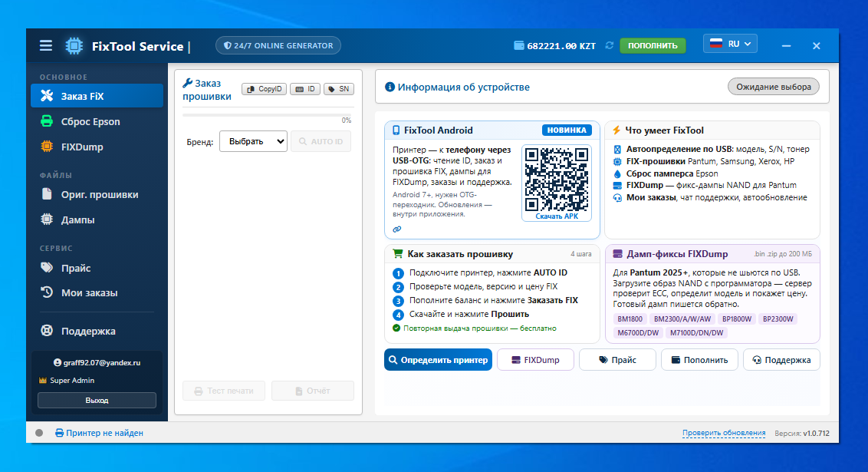Open Дампы sidebar section

[97, 220]
